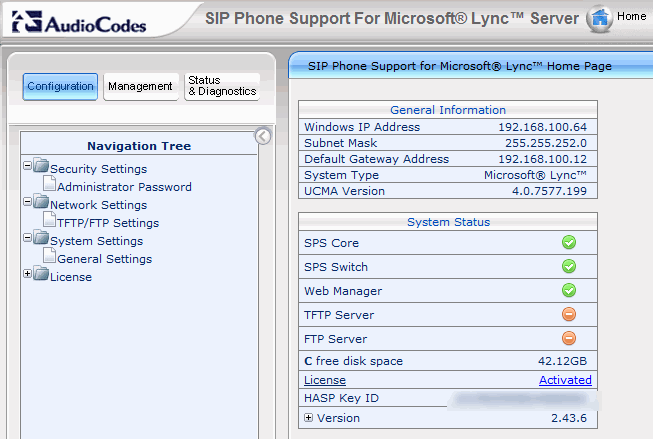Click the License folder icon
This screenshot has width=653, height=439.
point(41,273)
